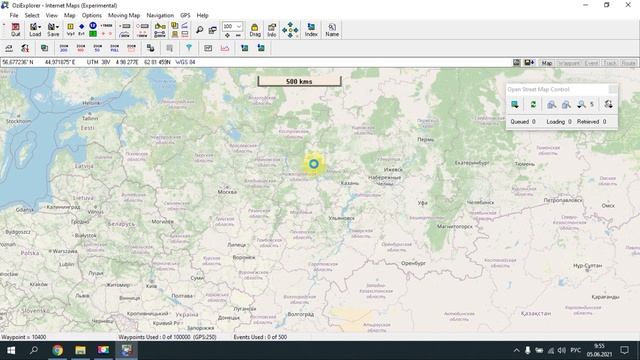This screenshot has height=360, width=640.
Task: Click the РУС language indicator
Action: (x=576, y=350)
